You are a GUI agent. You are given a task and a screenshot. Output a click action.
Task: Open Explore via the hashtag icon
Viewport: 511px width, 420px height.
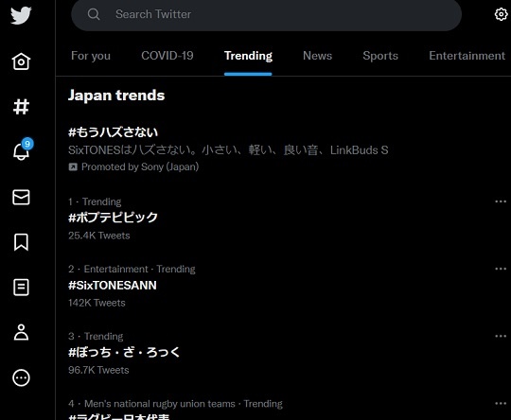coord(21,107)
